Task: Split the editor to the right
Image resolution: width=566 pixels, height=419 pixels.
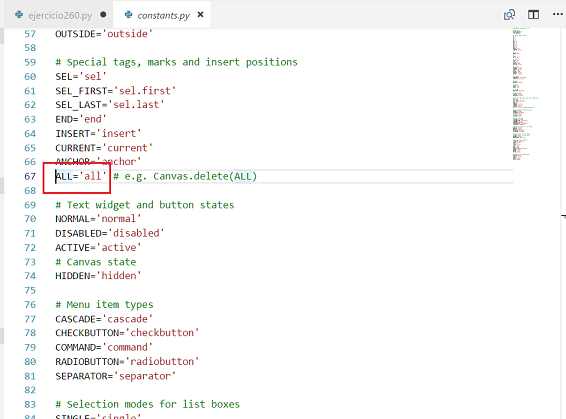Action: (534, 15)
